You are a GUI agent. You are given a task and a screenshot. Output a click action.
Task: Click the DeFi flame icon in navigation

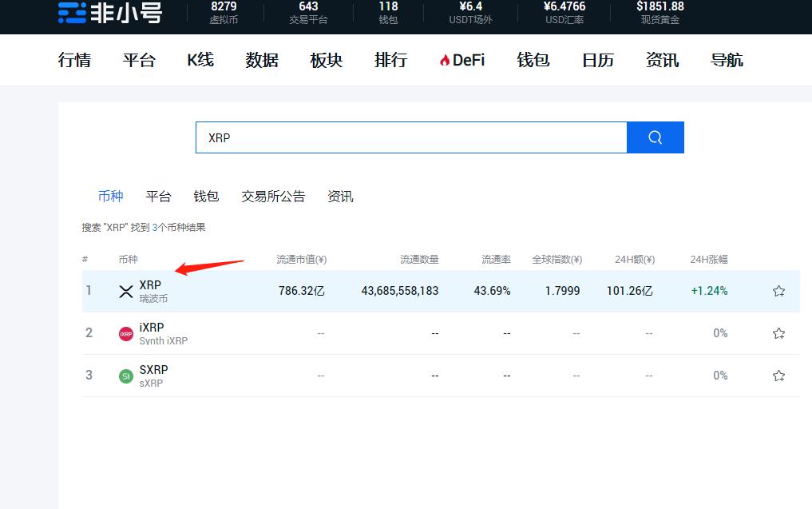(444, 59)
